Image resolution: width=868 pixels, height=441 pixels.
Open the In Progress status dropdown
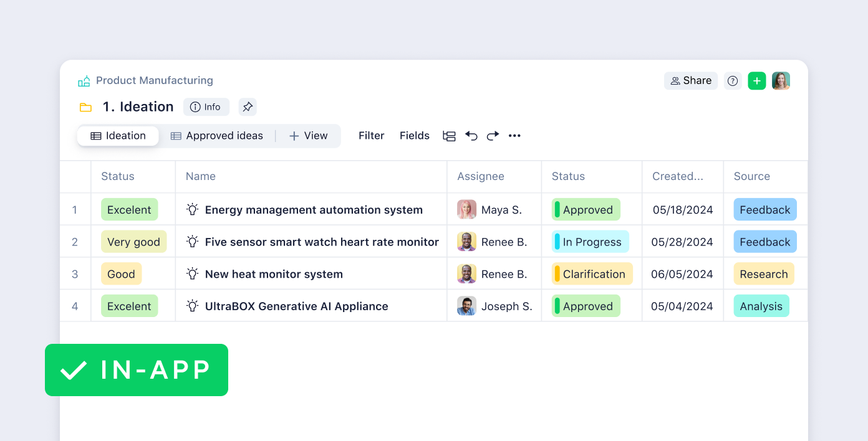point(591,242)
